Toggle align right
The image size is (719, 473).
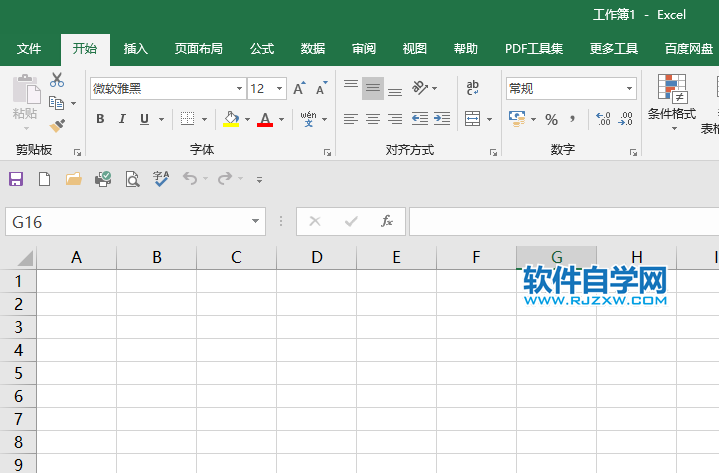[395, 119]
